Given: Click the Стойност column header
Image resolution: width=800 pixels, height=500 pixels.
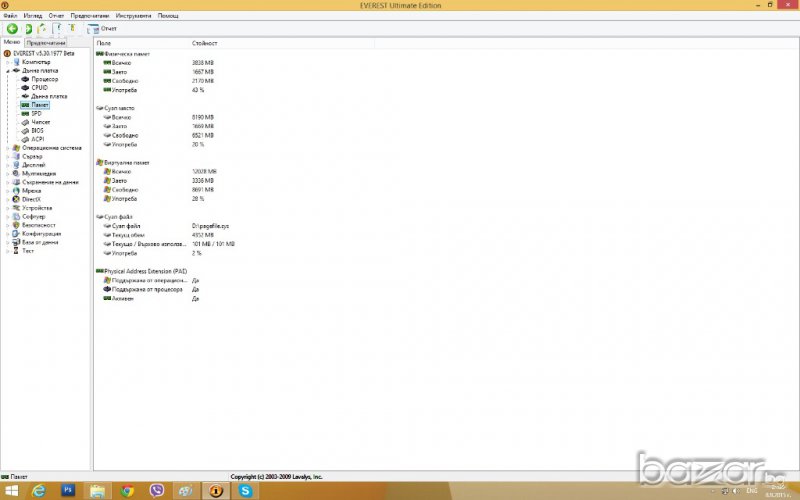Looking at the screenshot, I should (x=204, y=43).
